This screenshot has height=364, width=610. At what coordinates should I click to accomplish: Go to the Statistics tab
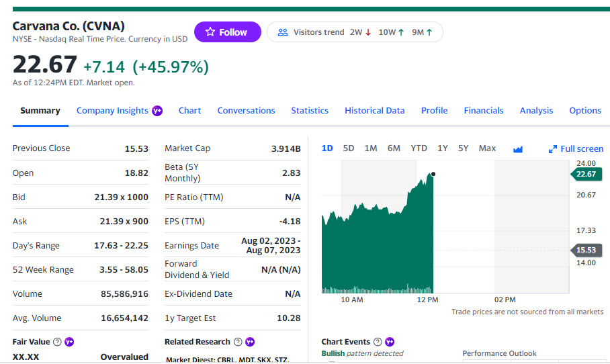310,111
